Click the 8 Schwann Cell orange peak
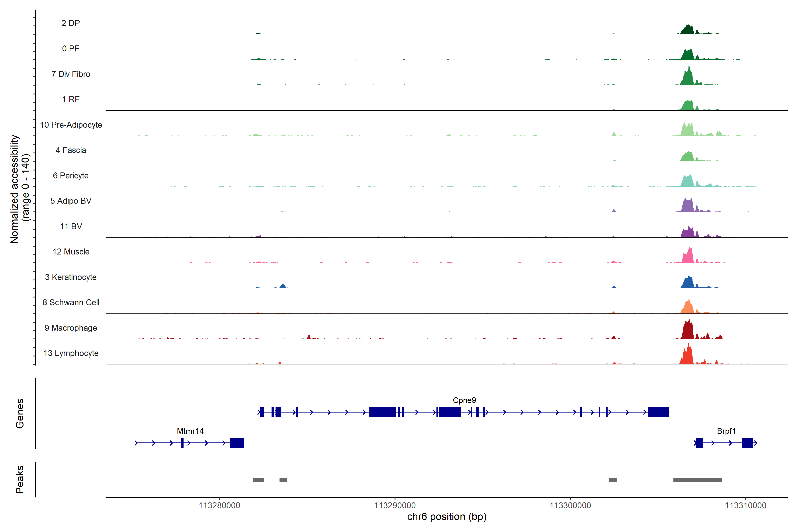The height and width of the screenshot is (532, 798). pos(688,308)
